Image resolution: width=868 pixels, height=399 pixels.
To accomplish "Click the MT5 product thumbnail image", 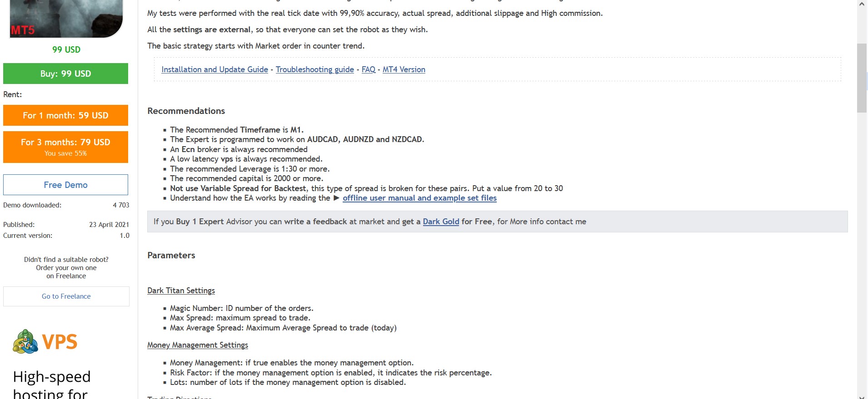I will (x=66, y=19).
